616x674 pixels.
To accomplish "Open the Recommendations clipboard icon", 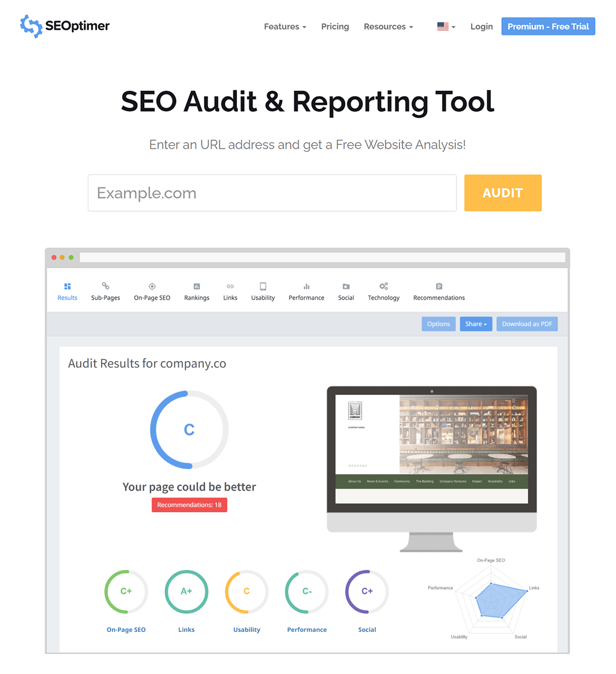I will (439, 286).
